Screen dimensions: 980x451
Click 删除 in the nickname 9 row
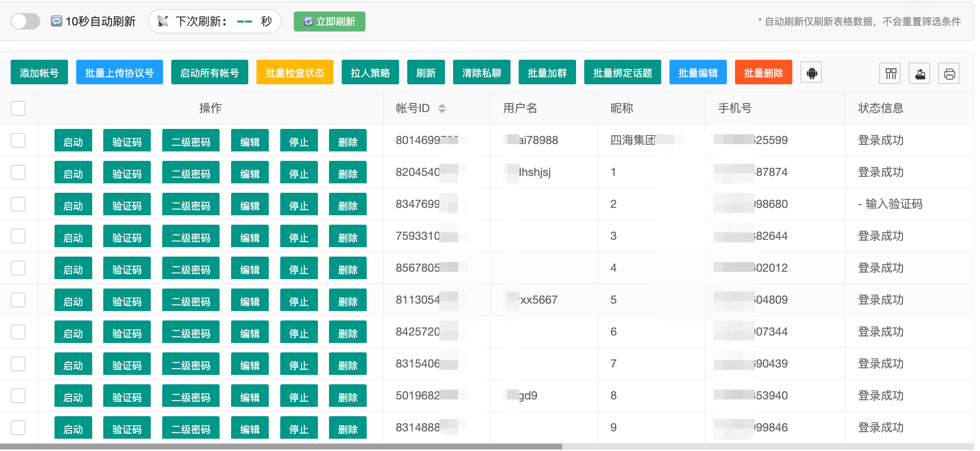(348, 428)
